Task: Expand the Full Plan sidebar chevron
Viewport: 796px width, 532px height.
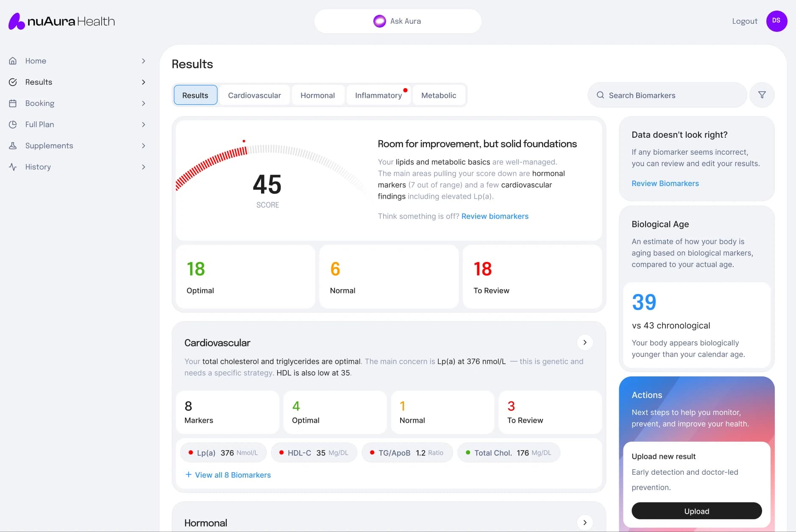Action: point(144,124)
